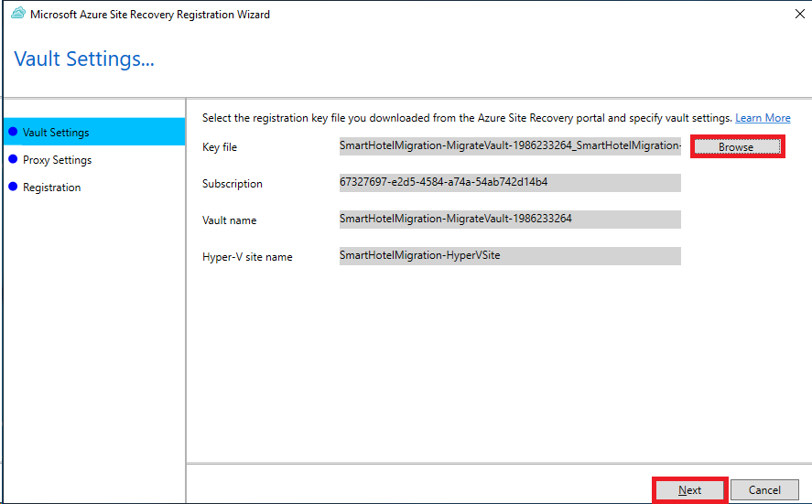Select the Proxy Settings step
Image resolution: width=812 pixels, height=504 pixels.
57,160
